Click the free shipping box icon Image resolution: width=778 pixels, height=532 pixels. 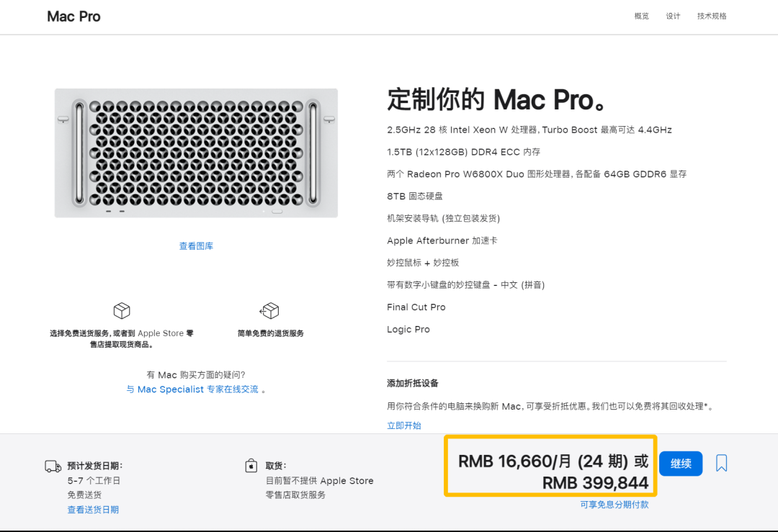coord(122,311)
